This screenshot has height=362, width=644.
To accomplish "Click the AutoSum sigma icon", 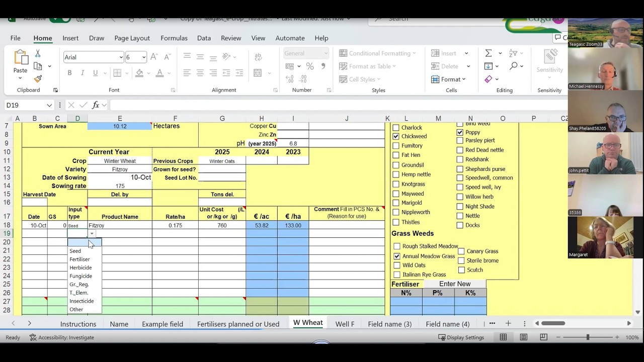I will (488, 53).
